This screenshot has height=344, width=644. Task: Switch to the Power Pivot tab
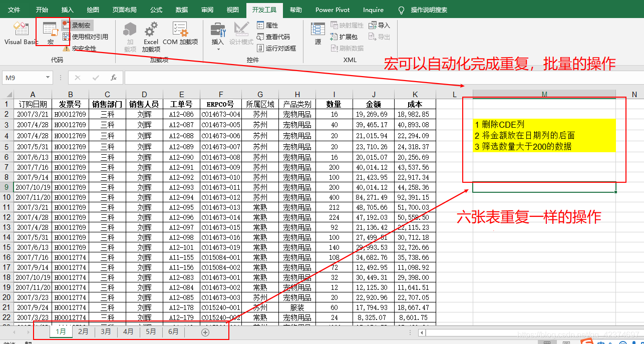click(333, 10)
